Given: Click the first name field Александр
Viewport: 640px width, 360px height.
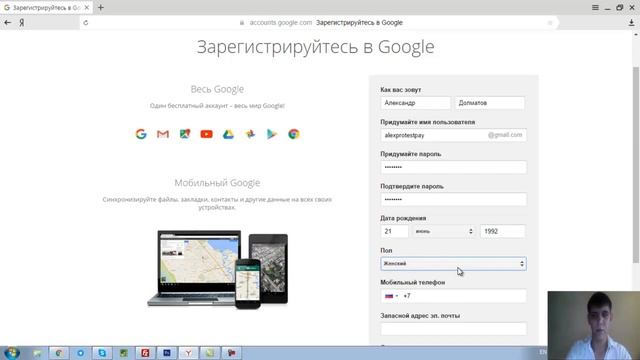Looking at the screenshot, I should [x=416, y=103].
